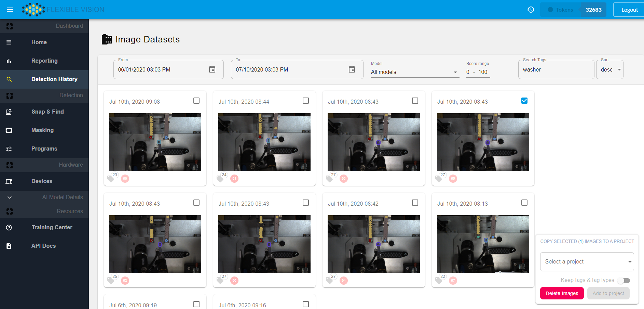Click the Training Center help icon
This screenshot has width=644, height=309.
click(9, 228)
